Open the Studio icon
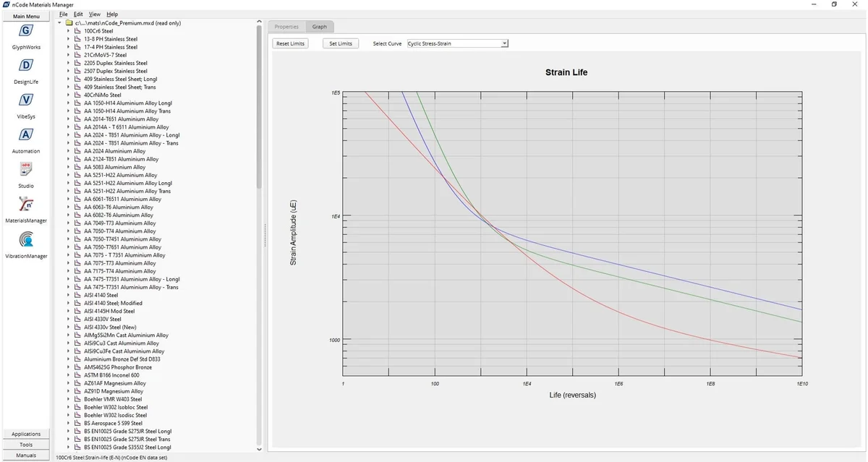This screenshot has width=868, height=462. [26, 168]
